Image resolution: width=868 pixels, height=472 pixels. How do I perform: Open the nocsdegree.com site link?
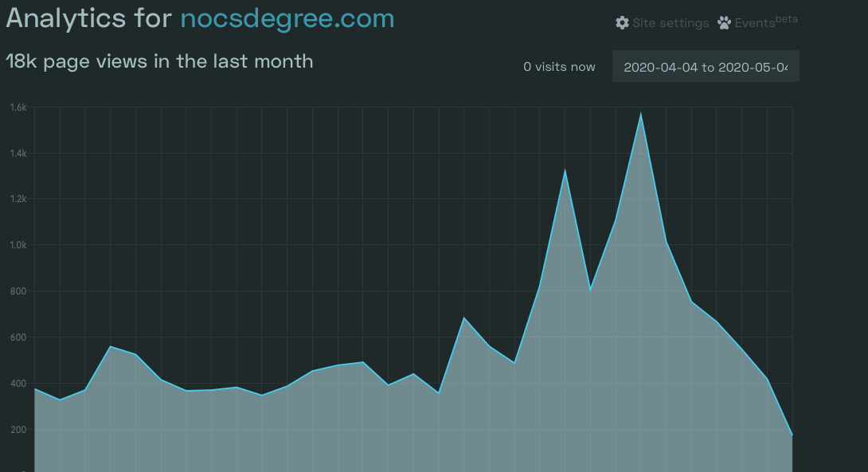287,18
